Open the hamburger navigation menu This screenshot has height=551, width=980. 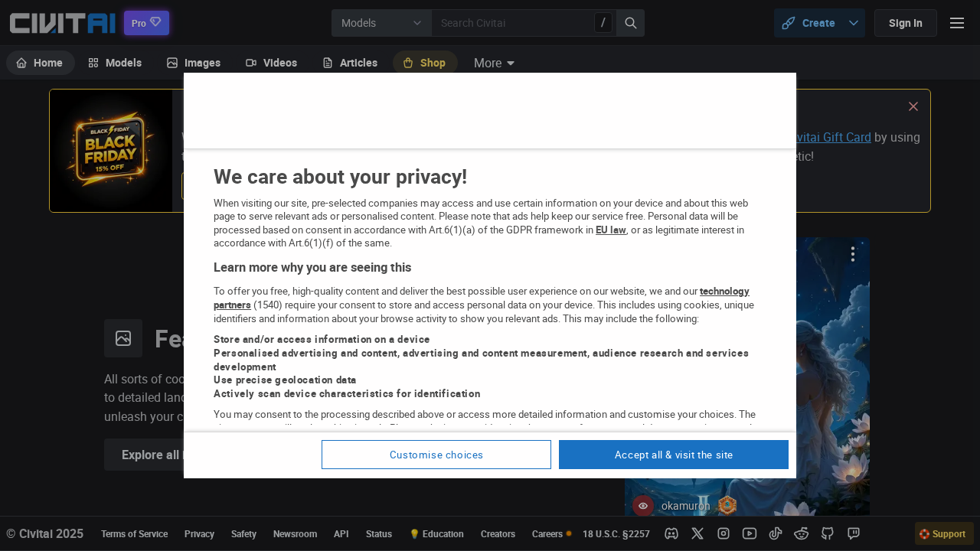click(x=956, y=22)
